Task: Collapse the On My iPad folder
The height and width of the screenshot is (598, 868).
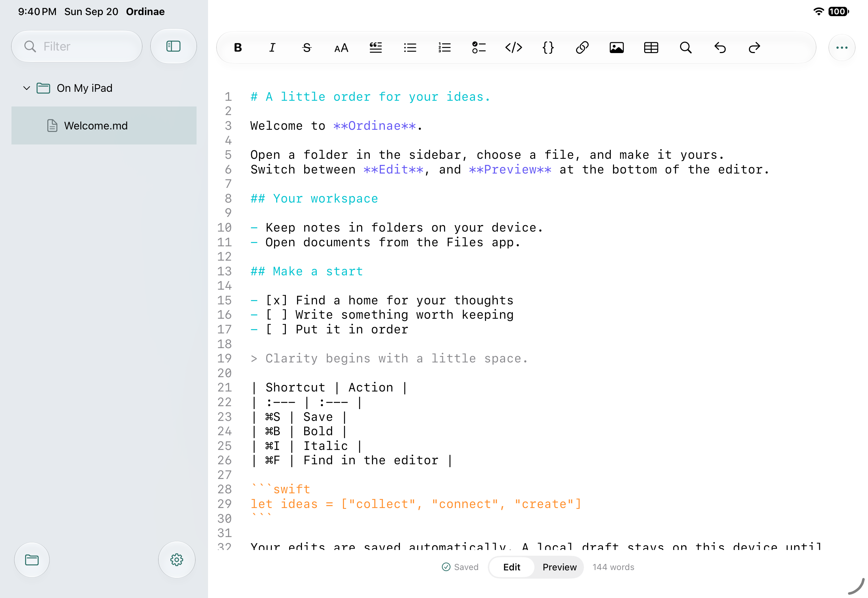Action: coord(27,88)
